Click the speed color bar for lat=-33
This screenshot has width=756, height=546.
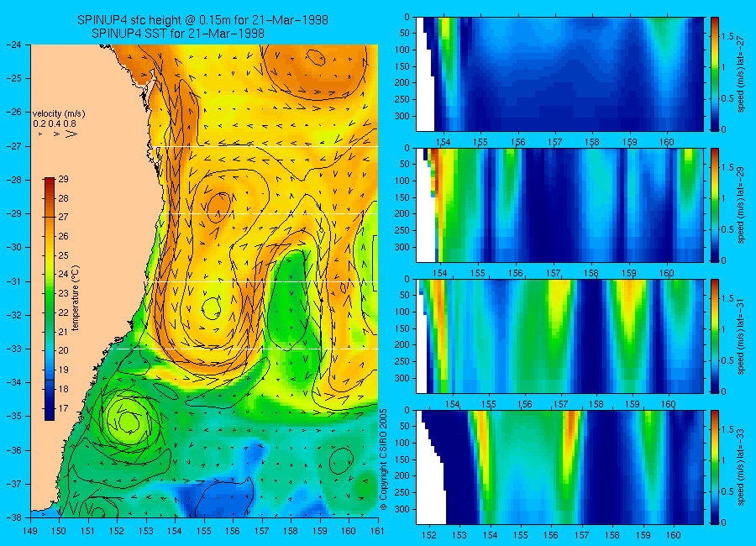714,467
